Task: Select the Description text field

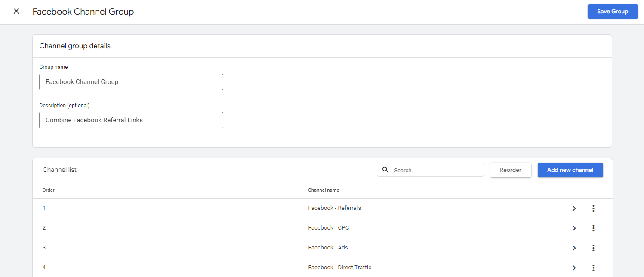Action: pyautogui.click(x=131, y=120)
